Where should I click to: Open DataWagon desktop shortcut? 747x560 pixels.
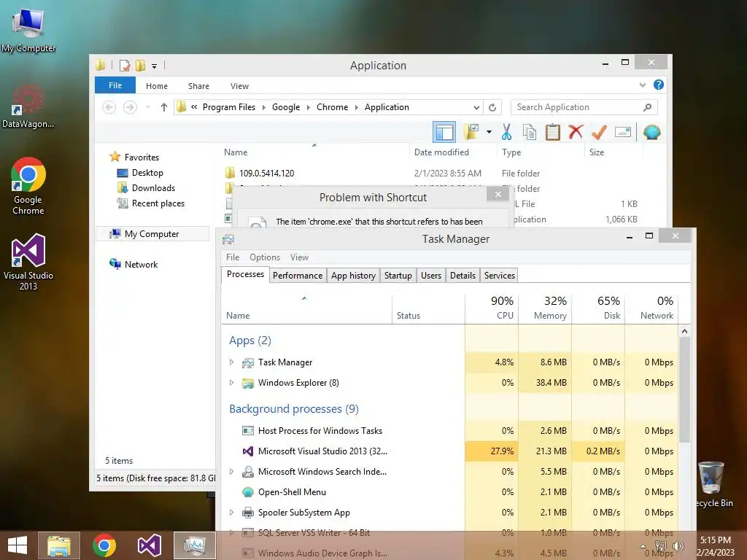[x=28, y=106]
